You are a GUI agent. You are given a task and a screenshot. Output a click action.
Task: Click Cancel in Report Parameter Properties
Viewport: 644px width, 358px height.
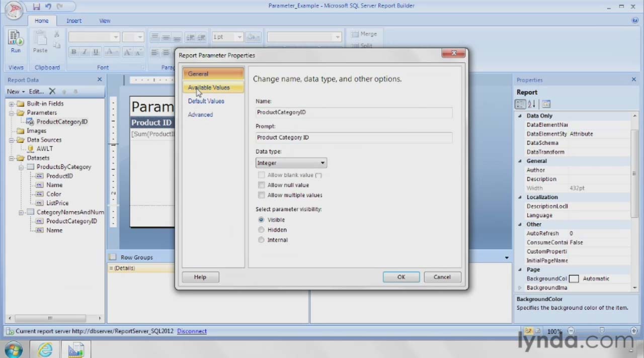pyautogui.click(x=442, y=277)
